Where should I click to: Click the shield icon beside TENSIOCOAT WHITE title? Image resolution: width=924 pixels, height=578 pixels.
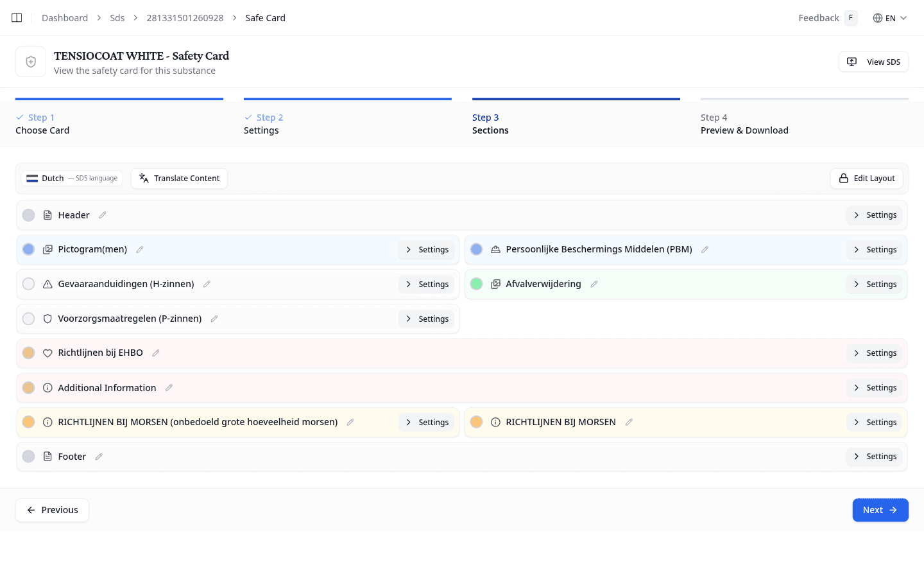coord(31,62)
